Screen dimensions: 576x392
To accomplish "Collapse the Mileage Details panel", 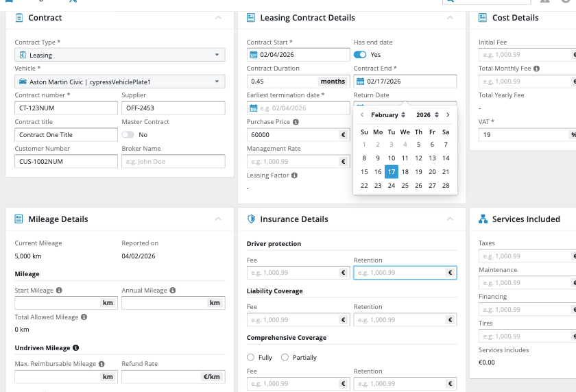I will [x=218, y=219].
